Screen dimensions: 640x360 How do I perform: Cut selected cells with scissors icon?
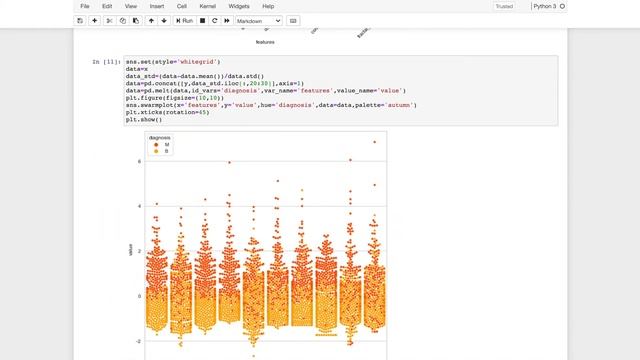tap(109, 21)
